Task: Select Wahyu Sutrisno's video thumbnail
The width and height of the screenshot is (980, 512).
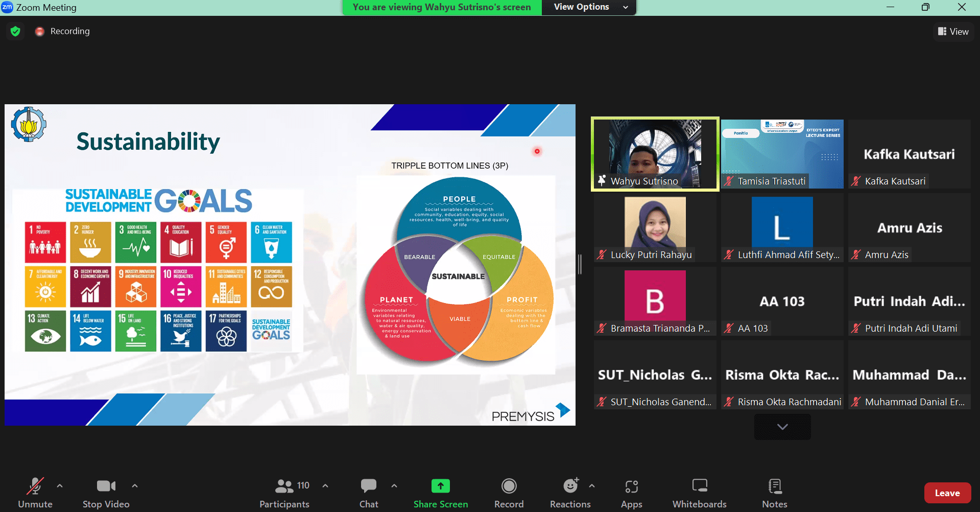Action: tap(655, 154)
